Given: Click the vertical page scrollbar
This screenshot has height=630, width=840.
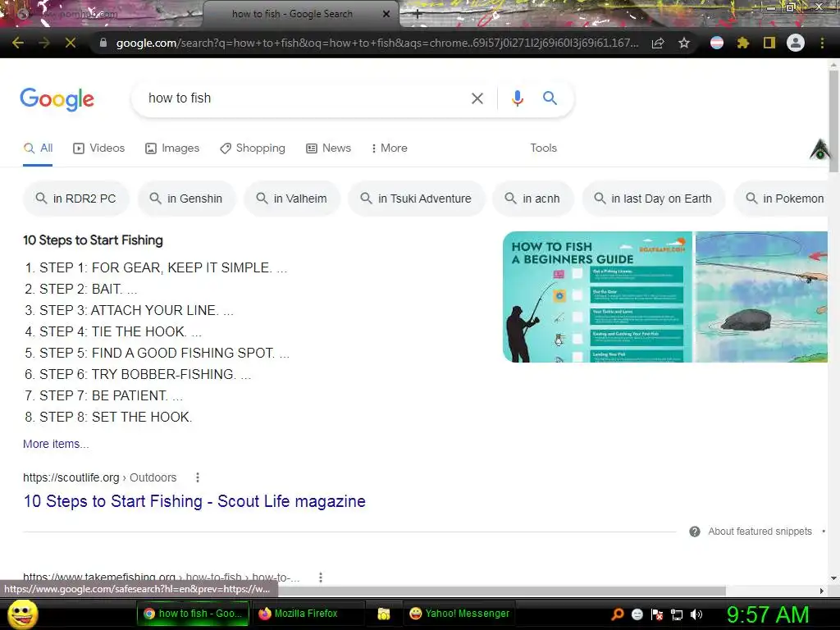Looking at the screenshot, I should click(x=833, y=121).
